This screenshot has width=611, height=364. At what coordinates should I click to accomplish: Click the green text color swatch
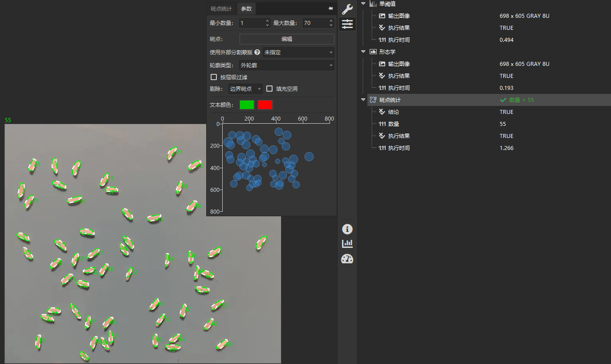[247, 105]
